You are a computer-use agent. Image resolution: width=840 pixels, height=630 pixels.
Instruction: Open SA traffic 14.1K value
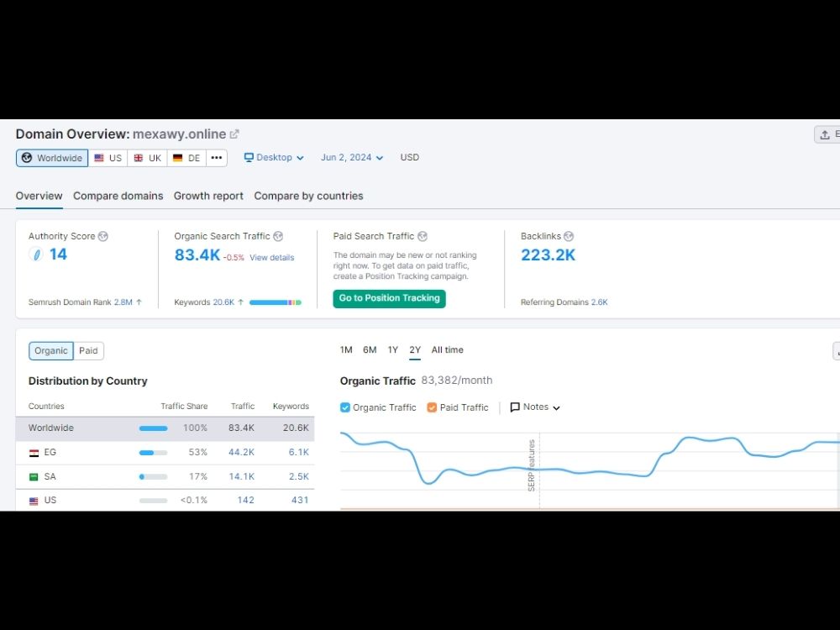(241, 476)
